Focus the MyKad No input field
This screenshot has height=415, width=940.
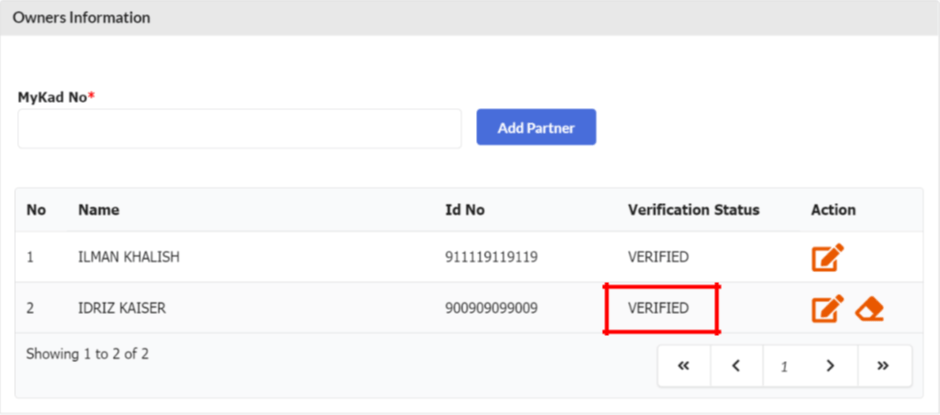[x=239, y=129]
